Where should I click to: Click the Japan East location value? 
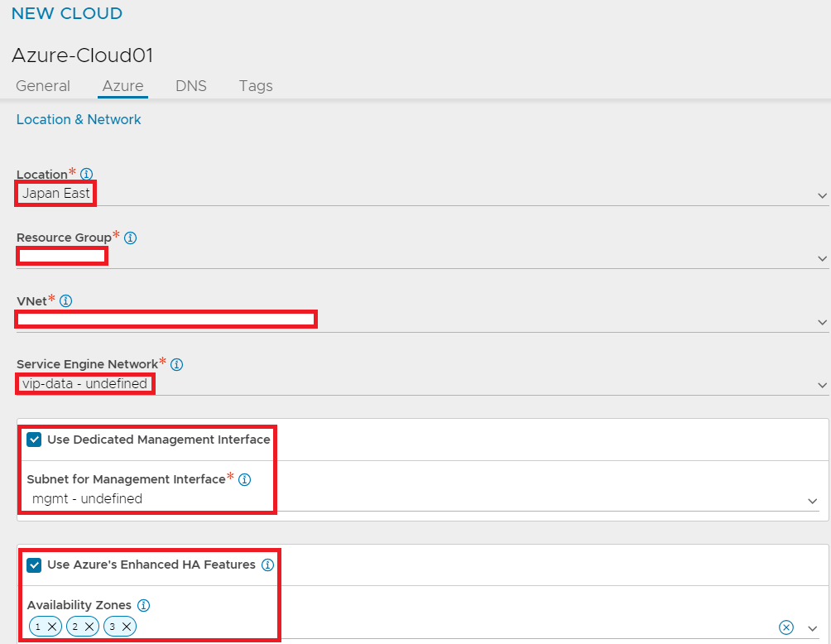pos(55,194)
